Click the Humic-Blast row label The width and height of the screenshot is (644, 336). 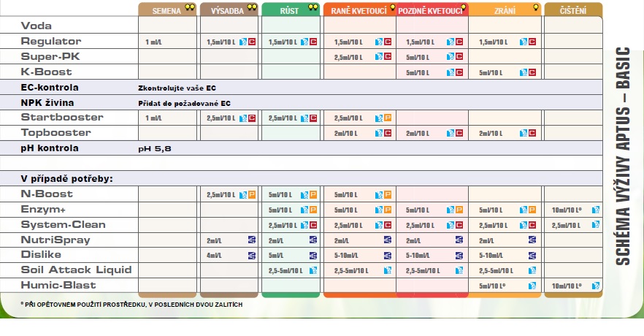pos(58,285)
